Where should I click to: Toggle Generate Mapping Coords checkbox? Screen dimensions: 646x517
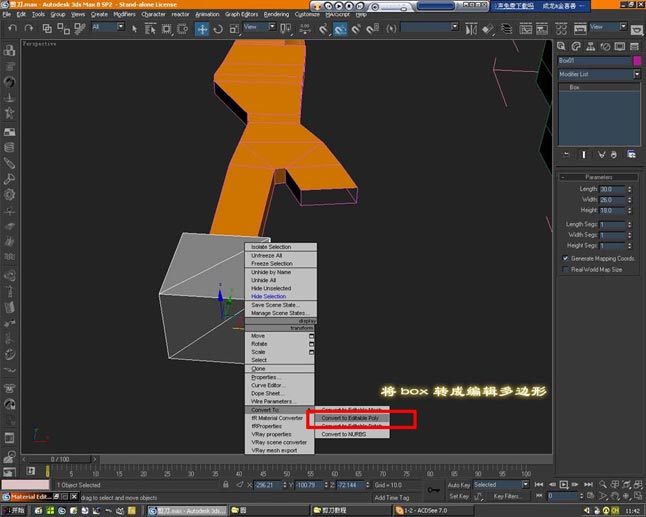(x=565, y=258)
